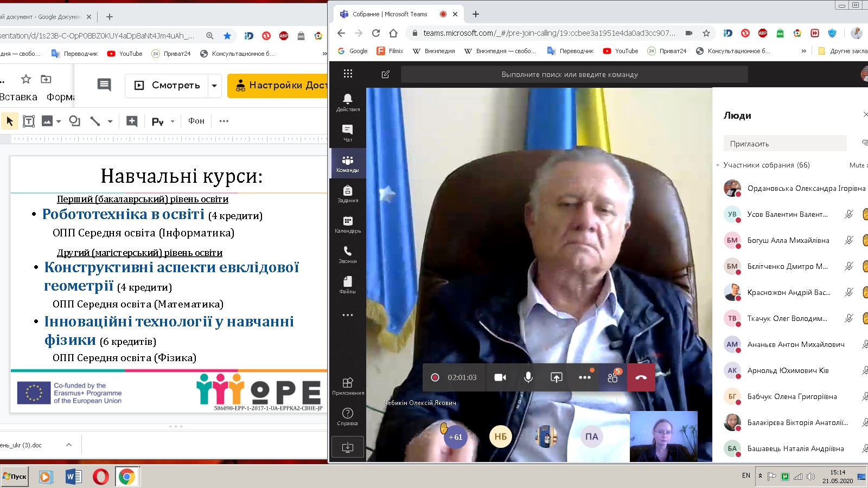The width and height of the screenshot is (868, 488).
Task: Open the Приват24 bookmark in Teams window
Action: (x=667, y=51)
